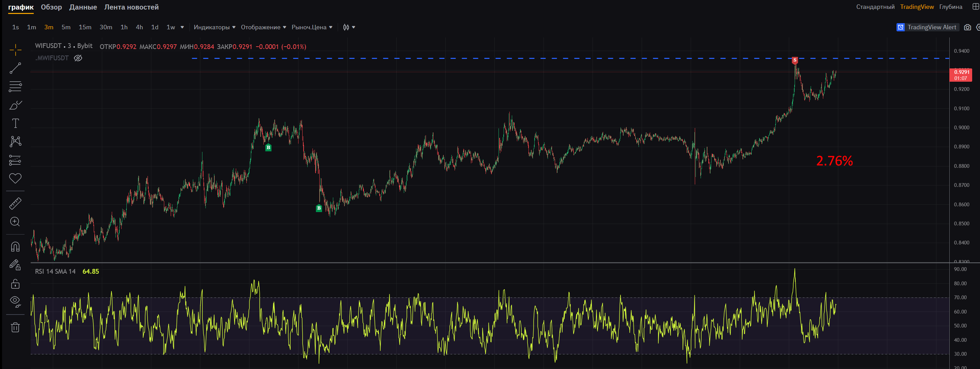Switch to the Обзор tab

(51, 7)
